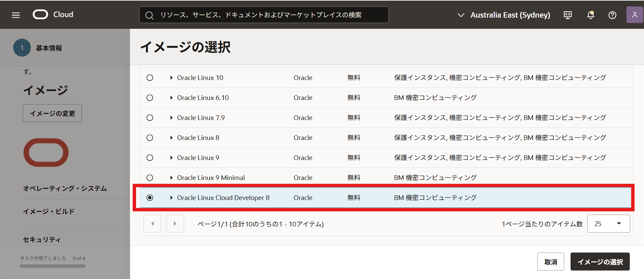The width and height of the screenshot is (644, 279).
Task: Click the Oracle Linux 6.10 name text
Action: [203, 98]
